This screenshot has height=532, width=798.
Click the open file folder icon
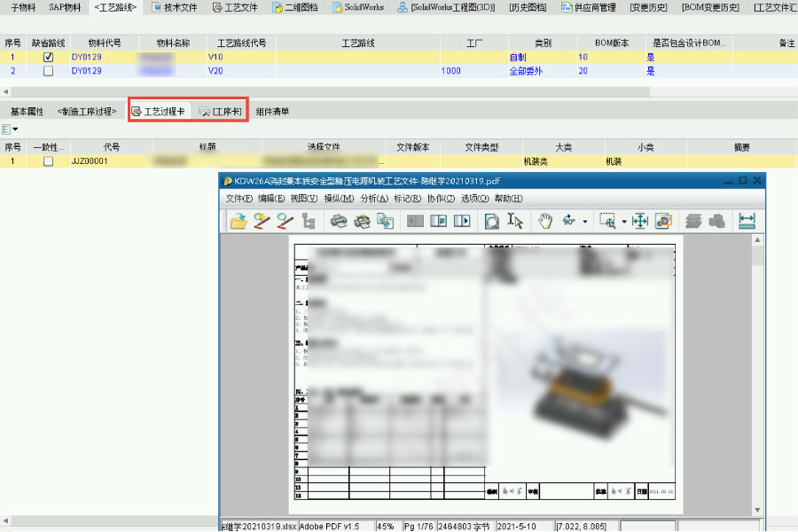point(239,221)
